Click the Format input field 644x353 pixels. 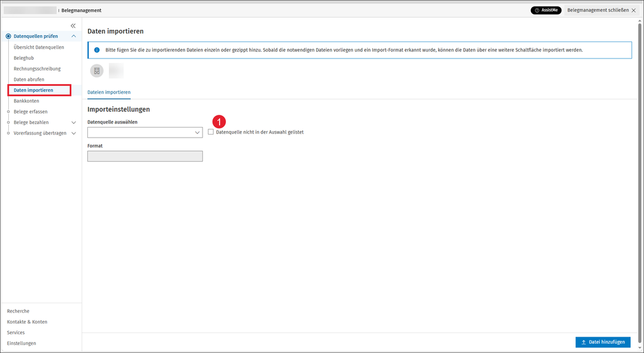pyautogui.click(x=145, y=156)
